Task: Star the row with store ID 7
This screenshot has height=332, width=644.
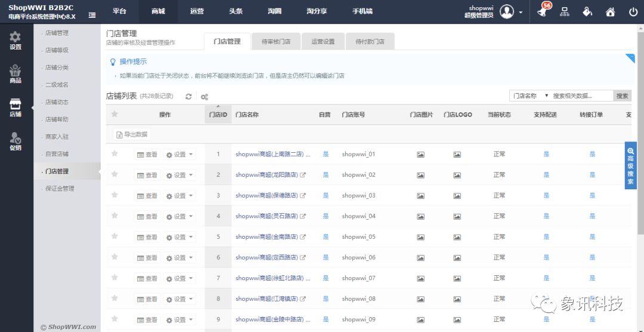Action: pos(114,277)
